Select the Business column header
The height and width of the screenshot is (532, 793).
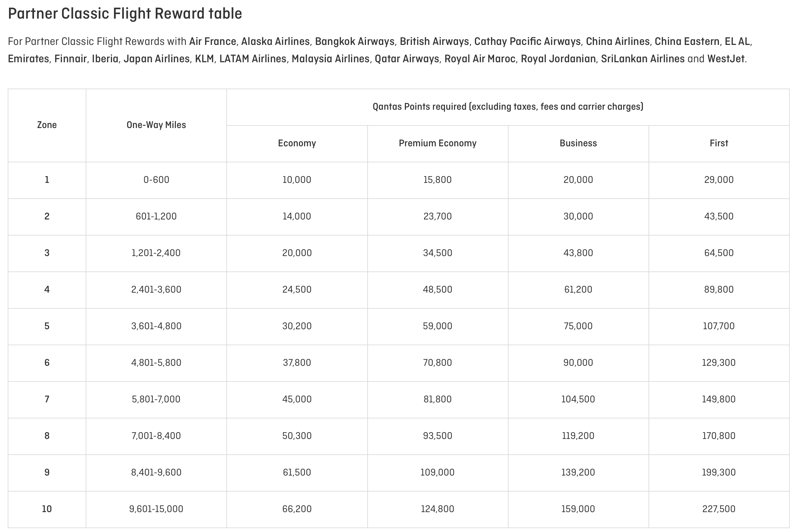coord(578,143)
